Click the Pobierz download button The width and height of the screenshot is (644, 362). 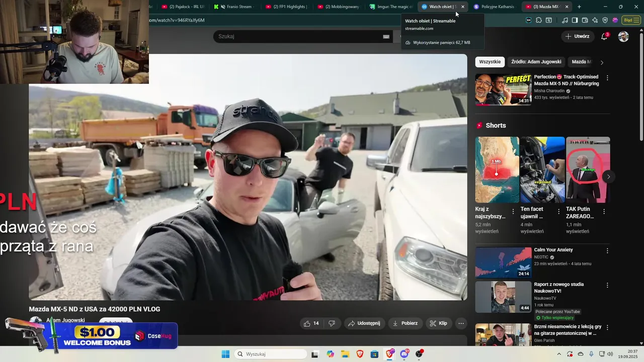pos(406,323)
